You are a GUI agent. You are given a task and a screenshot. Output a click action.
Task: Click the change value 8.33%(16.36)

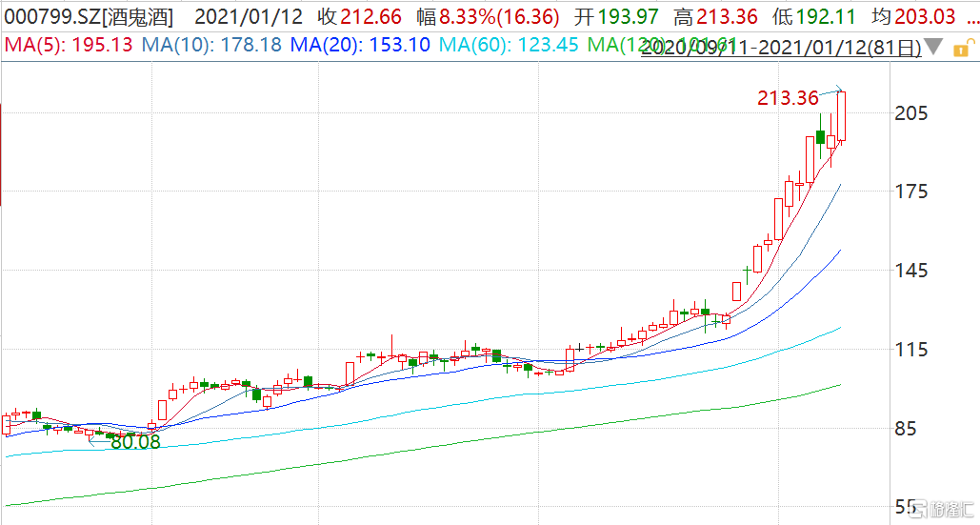pos(499,16)
